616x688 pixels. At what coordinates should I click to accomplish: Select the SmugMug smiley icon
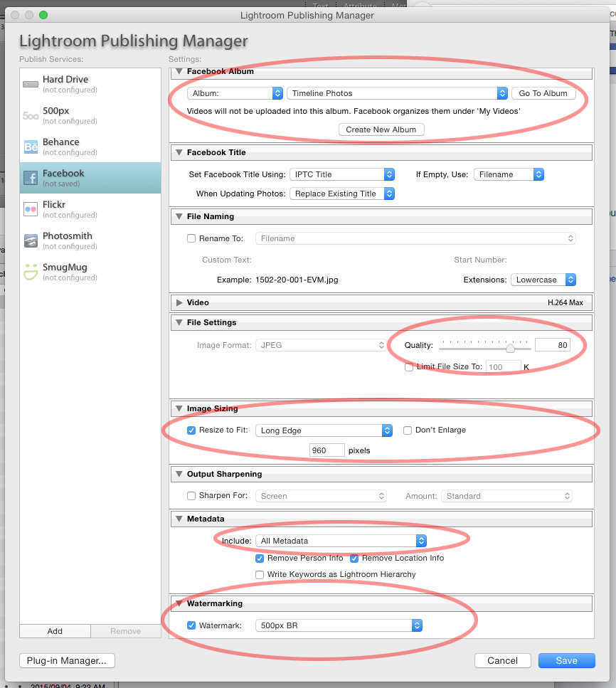click(x=31, y=272)
